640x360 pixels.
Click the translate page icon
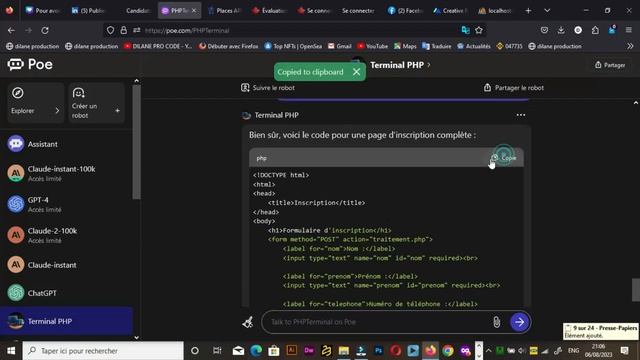[465, 30]
